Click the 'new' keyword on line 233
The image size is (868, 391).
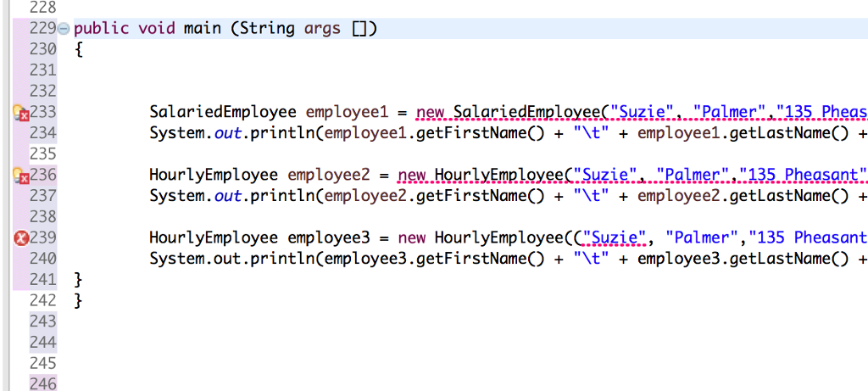pos(430,113)
